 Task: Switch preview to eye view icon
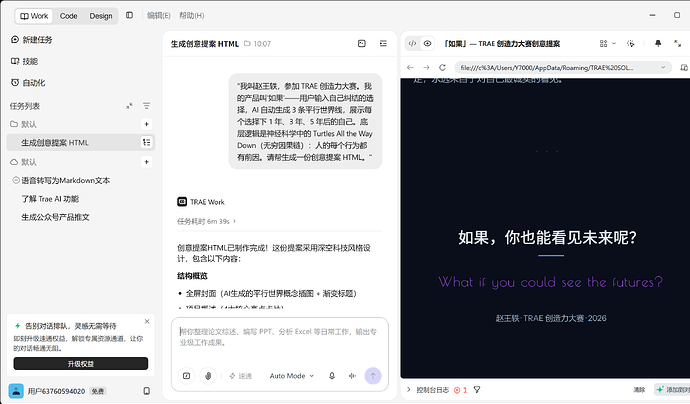coord(427,44)
